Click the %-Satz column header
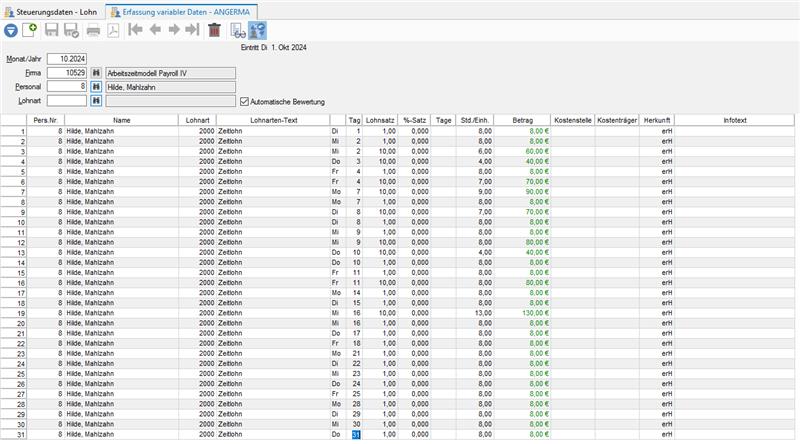 [x=414, y=120]
